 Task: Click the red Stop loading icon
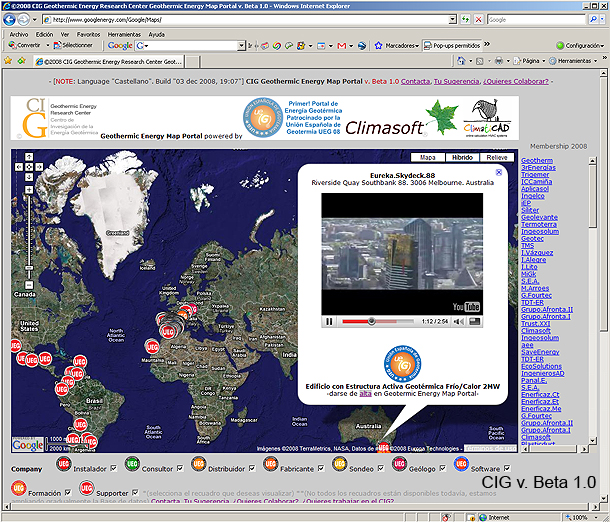click(479, 19)
